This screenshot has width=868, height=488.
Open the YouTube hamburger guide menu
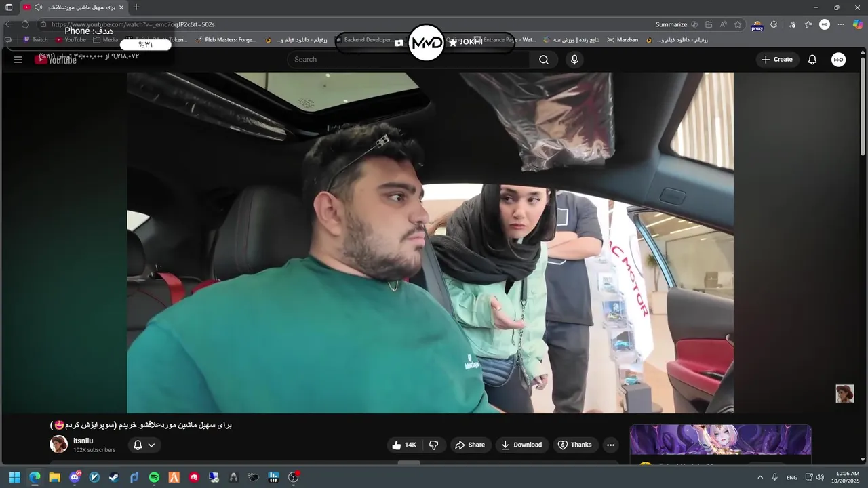point(18,60)
